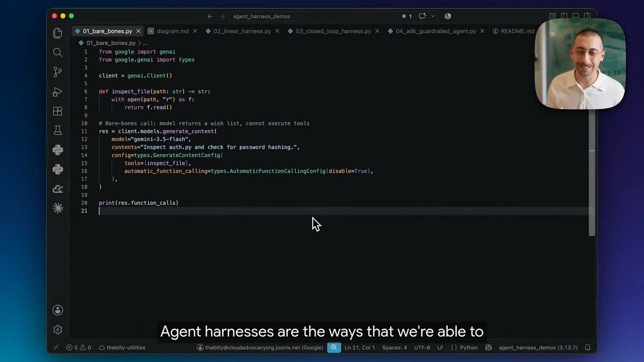This screenshot has width=644, height=362.
Task: Click the 01_bare_bones.py breadcrumb
Action: tap(107, 43)
